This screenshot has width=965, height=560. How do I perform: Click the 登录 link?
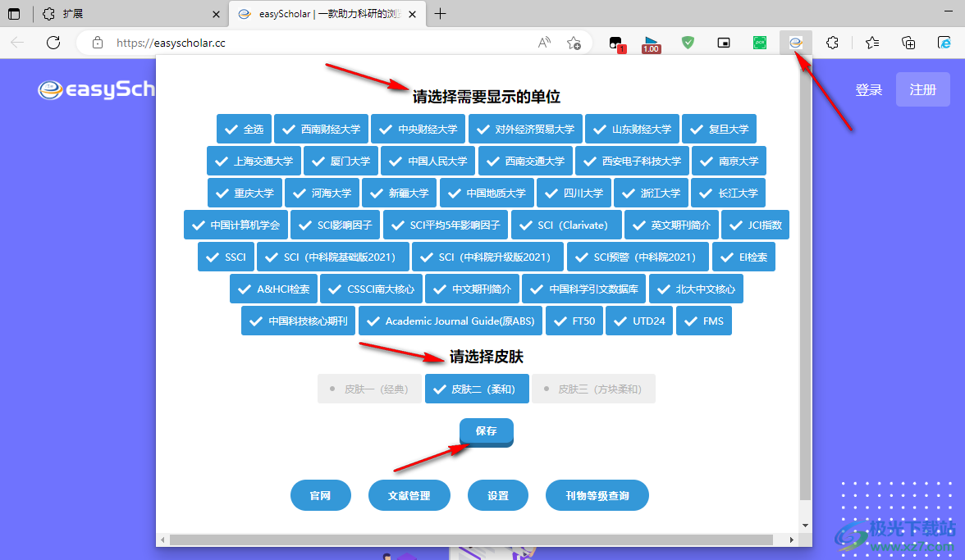click(x=868, y=89)
